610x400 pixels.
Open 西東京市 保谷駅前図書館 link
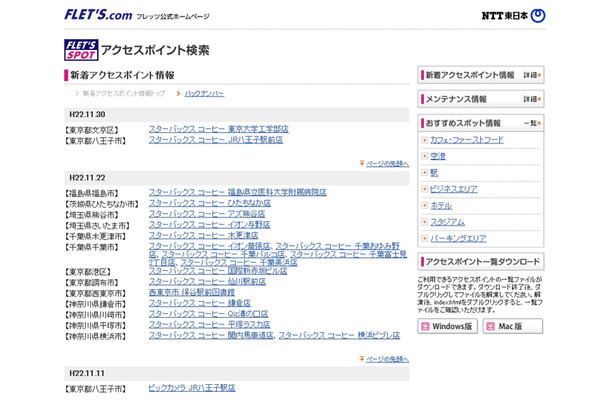192,292
